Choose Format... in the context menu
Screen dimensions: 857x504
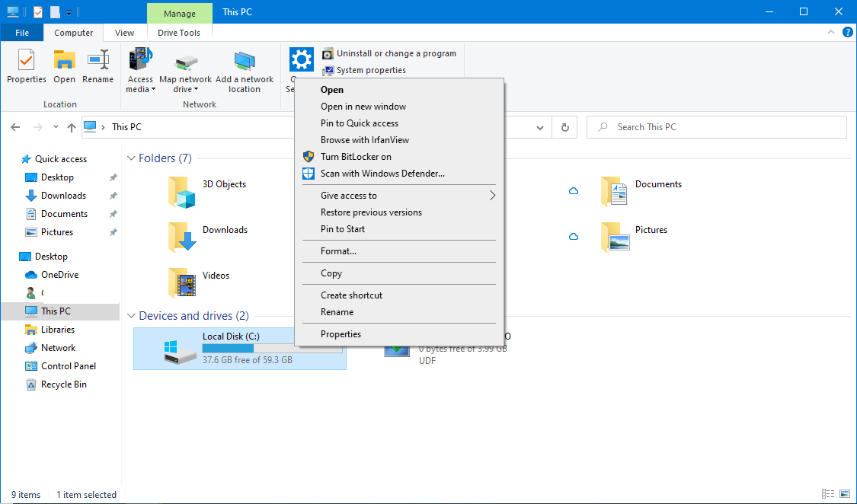point(399,251)
